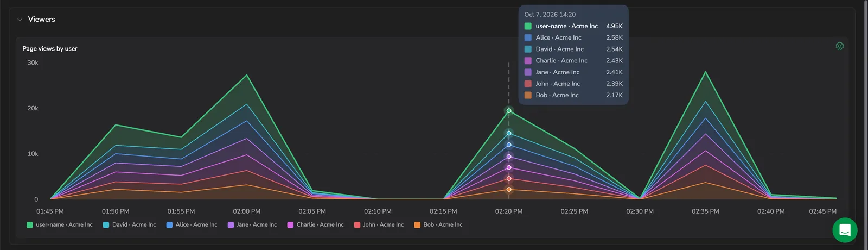Click Bob · Acme Inc tooltip row

[x=573, y=95]
